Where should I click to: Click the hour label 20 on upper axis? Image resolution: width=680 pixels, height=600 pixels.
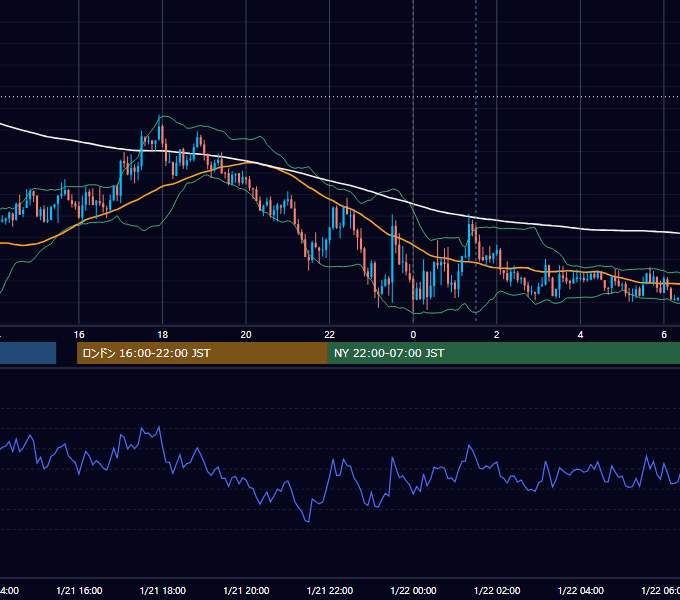pyautogui.click(x=246, y=335)
